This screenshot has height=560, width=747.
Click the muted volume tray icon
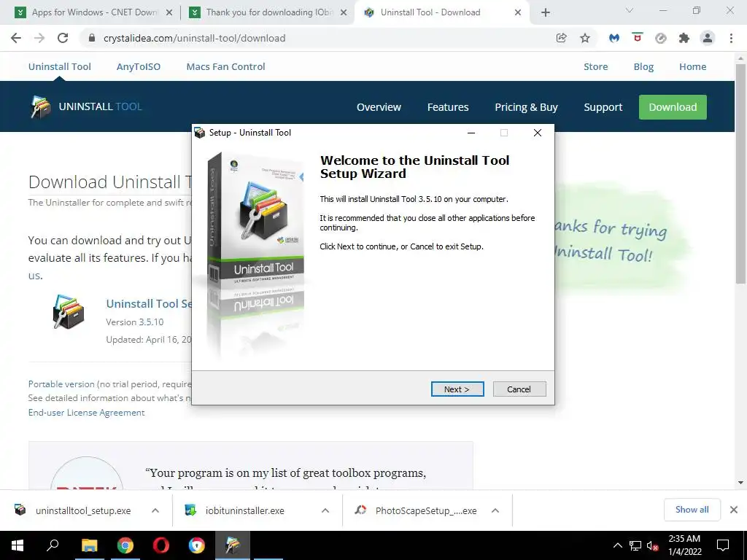(x=652, y=545)
